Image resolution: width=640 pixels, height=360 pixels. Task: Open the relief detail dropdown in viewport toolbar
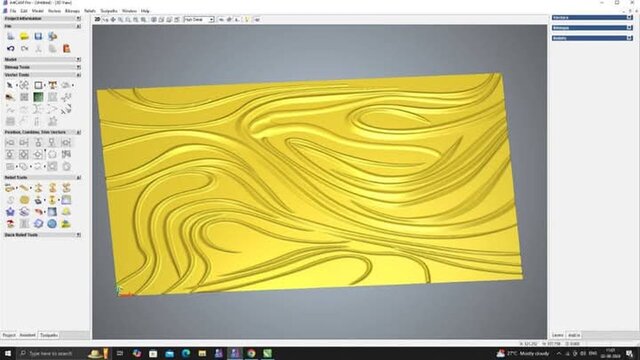coord(199,19)
